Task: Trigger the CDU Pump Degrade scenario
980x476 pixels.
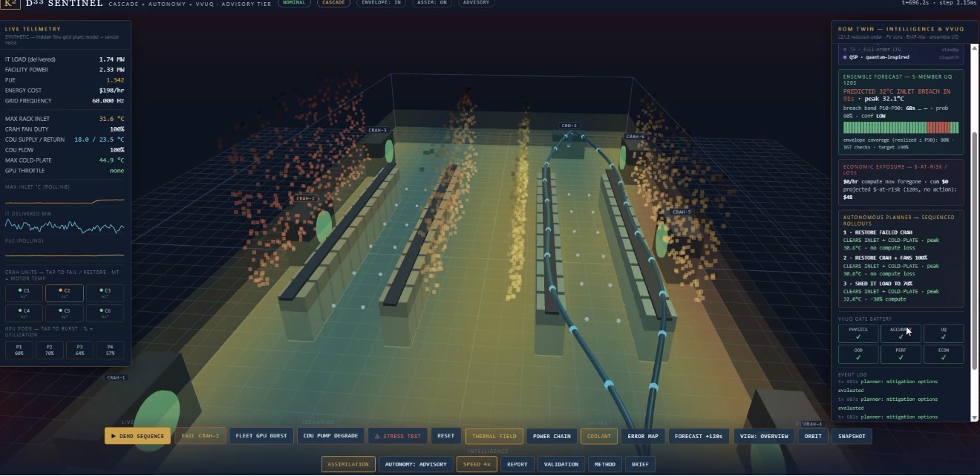Action: (x=331, y=436)
